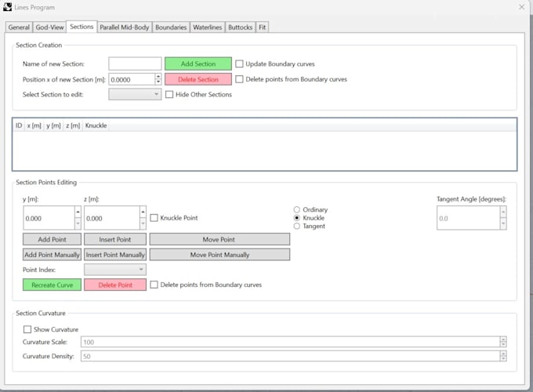Click the ID column header
The image size is (533, 392).
click(x=19, y=125)
